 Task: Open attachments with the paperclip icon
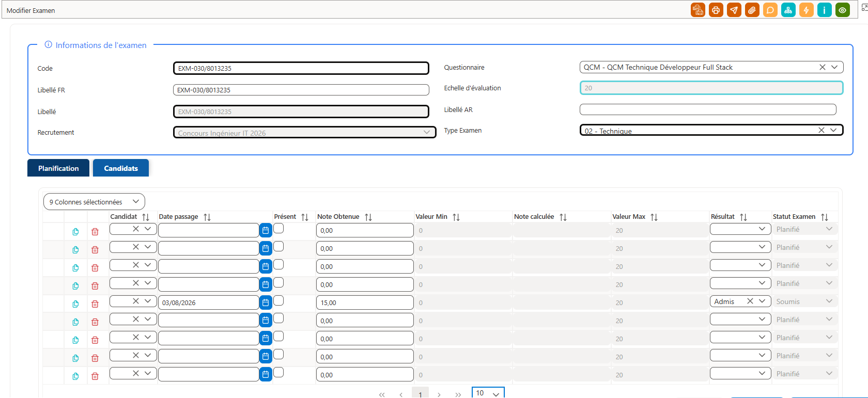click(752, 10)
